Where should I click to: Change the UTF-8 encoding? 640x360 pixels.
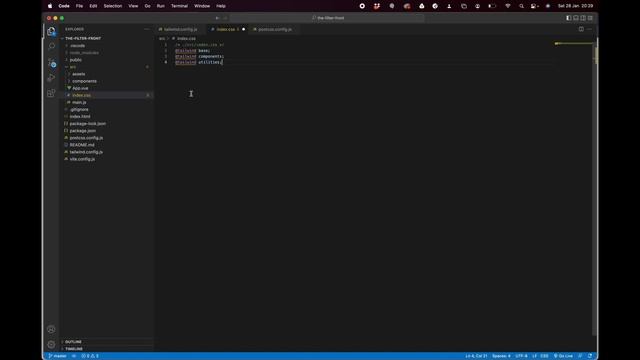(x=521, y=356)
